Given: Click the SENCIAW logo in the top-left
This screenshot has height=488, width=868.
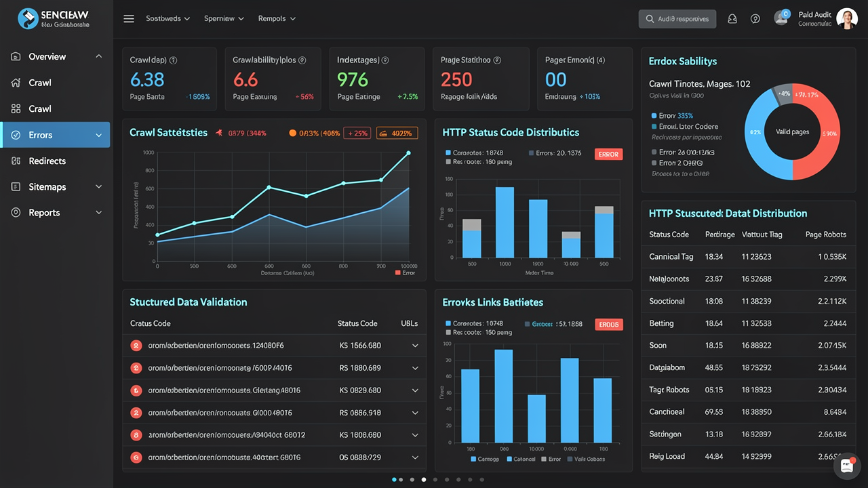Looking at the screenshot, I should pos(28,18).
